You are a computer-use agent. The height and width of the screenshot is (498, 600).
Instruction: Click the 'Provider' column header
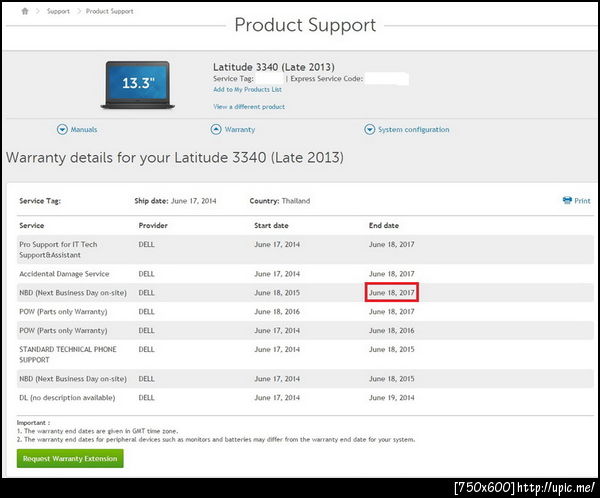[153, 225]
